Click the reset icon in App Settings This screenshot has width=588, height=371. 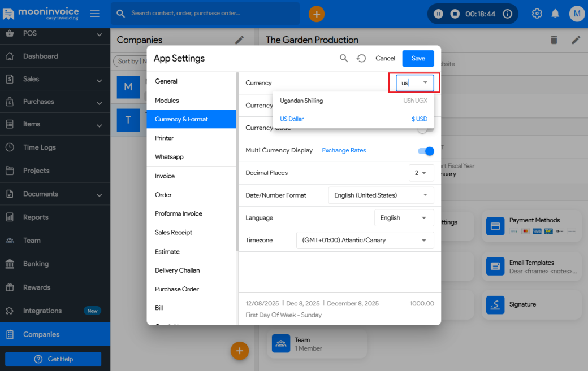[361, 58]
